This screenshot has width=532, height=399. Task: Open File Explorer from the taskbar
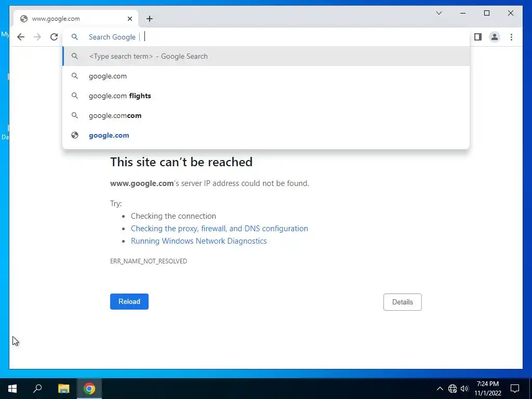coord(63,389)
